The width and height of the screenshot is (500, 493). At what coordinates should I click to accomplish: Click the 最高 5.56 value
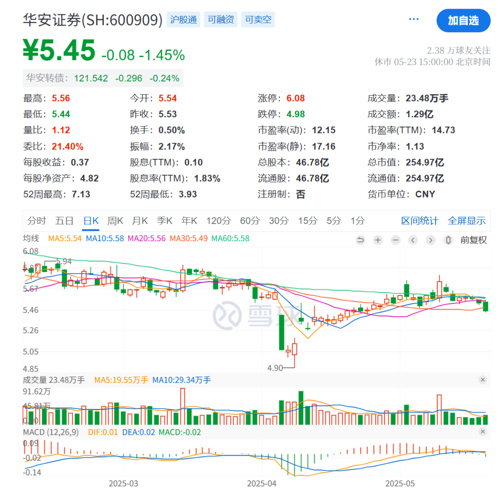click(61, 98)
